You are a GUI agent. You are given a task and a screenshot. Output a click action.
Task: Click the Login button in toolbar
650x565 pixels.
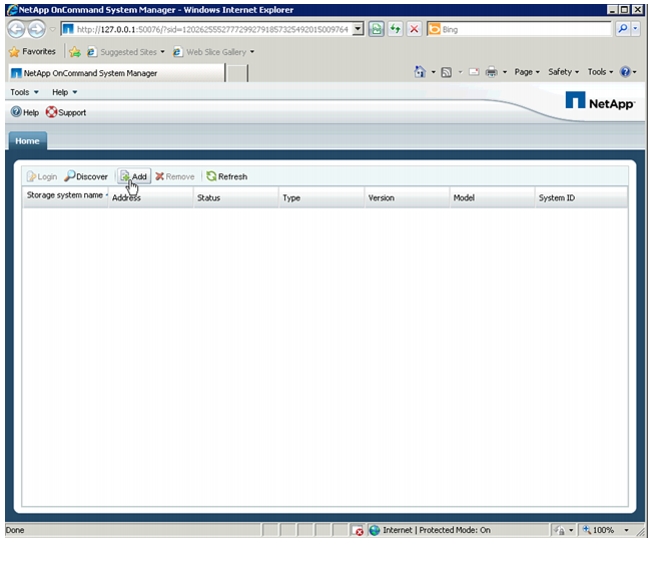pos(41,177)
